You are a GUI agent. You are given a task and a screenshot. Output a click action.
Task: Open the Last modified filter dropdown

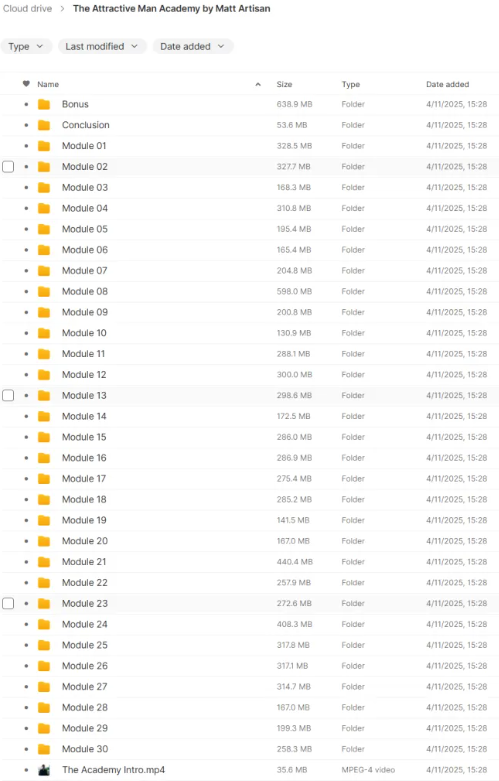tap(102, 46)
